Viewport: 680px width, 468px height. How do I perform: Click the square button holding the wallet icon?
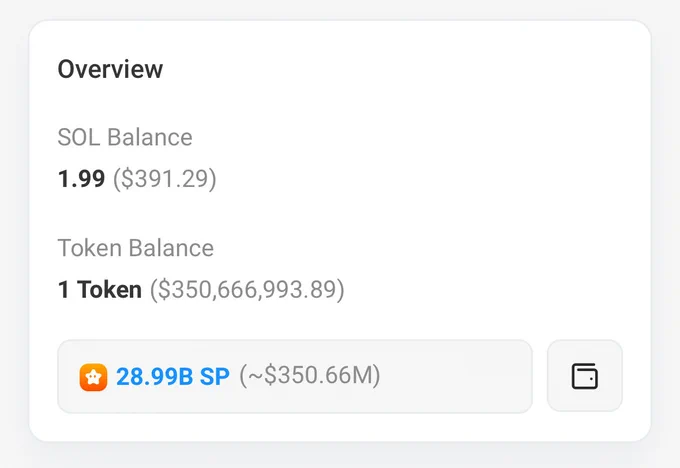point(585,376)
